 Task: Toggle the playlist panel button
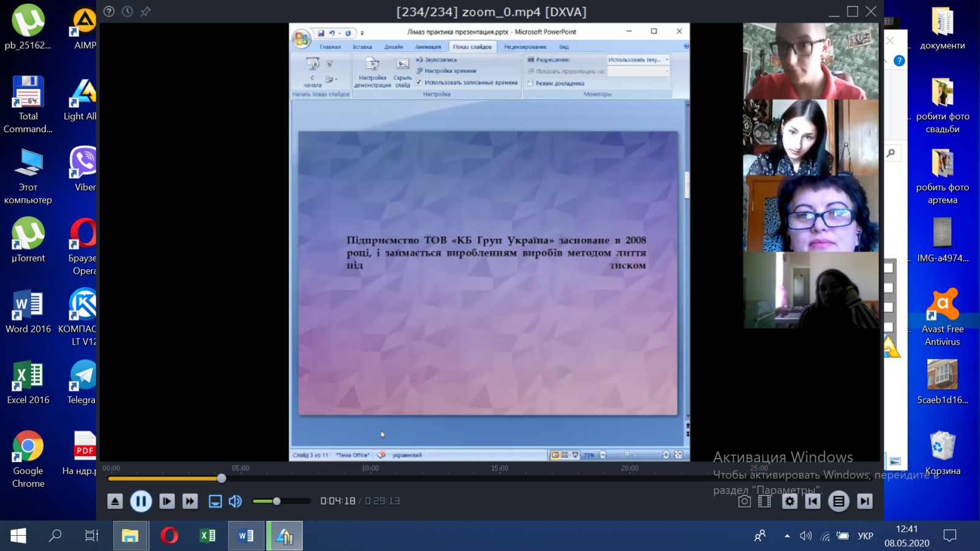(x=839, y=501)
